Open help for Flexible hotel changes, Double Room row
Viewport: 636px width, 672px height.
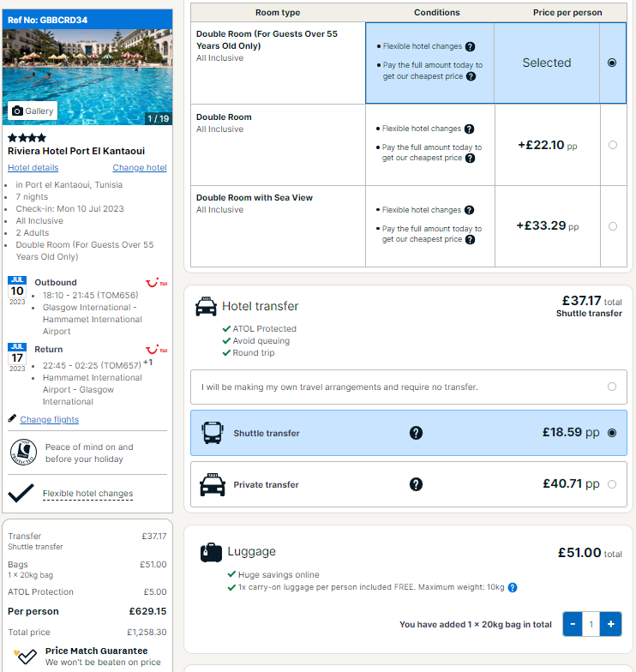[470, 129]
